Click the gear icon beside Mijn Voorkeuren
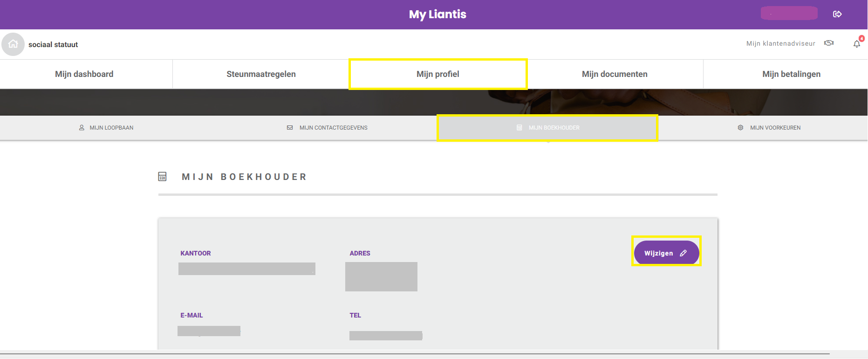The height and width of the screenshot is (359, 868). click(x=740, y=128)
